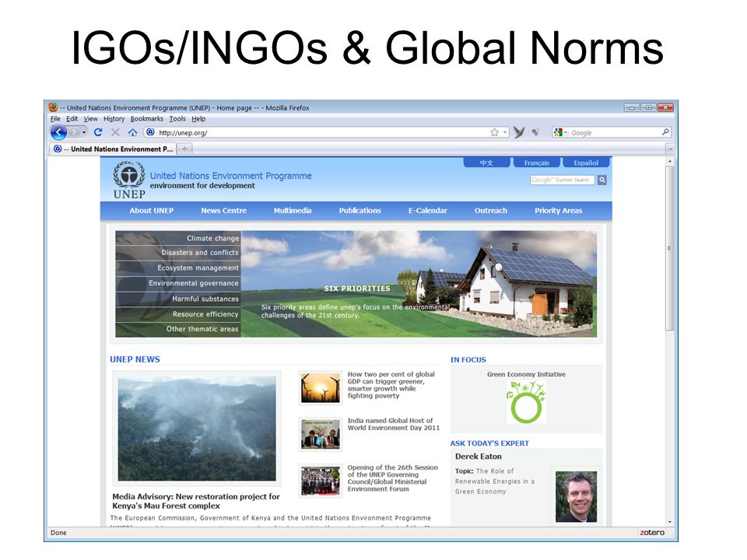Open the Governing Council group photo thumbnail
This screenshot has width=747, height=560.
pos(320,481)
